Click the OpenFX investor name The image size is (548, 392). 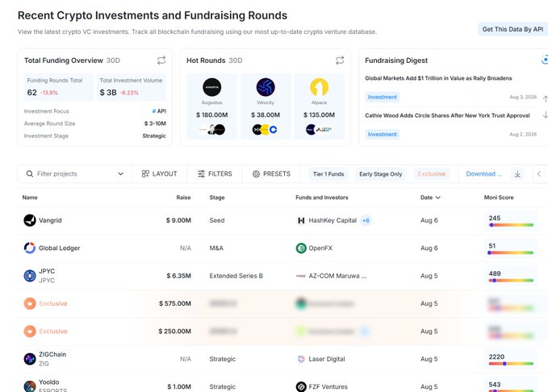pyautogui.click(x=320, y=248)
